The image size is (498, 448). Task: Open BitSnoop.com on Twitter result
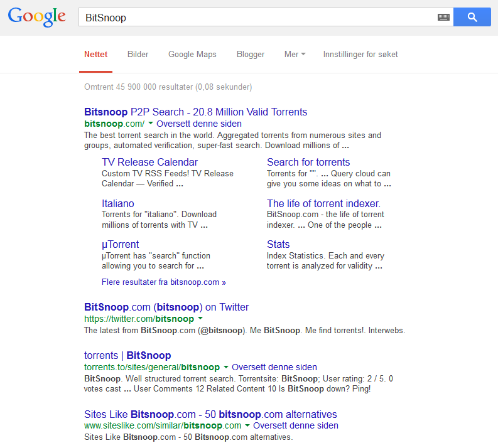point(166,307)
